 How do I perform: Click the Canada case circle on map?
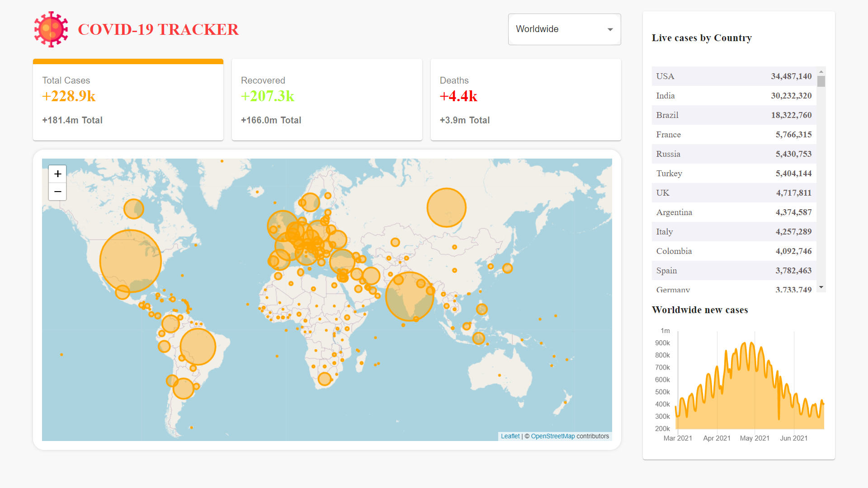[x=133, y=209]
